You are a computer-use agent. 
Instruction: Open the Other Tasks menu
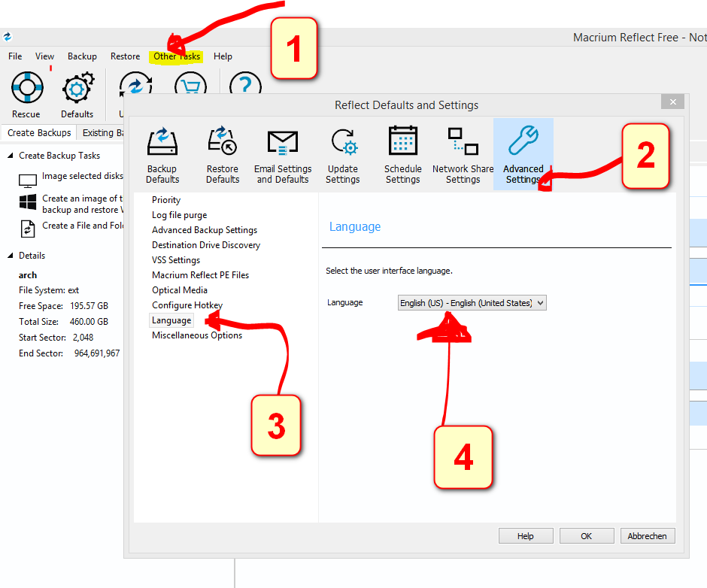click(x=177, y=56)
